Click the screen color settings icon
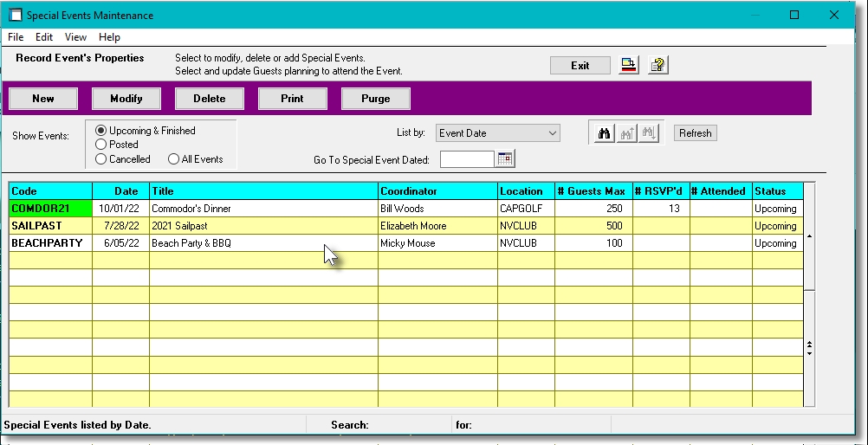The width and height of the screenshot is (868, 445). tap(628, 66)
